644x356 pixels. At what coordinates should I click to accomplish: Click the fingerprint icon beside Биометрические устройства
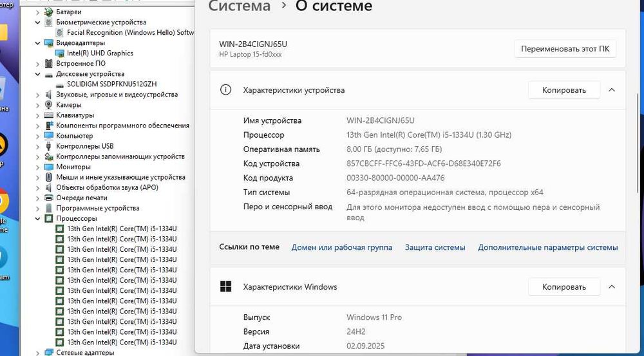point(49,22)
